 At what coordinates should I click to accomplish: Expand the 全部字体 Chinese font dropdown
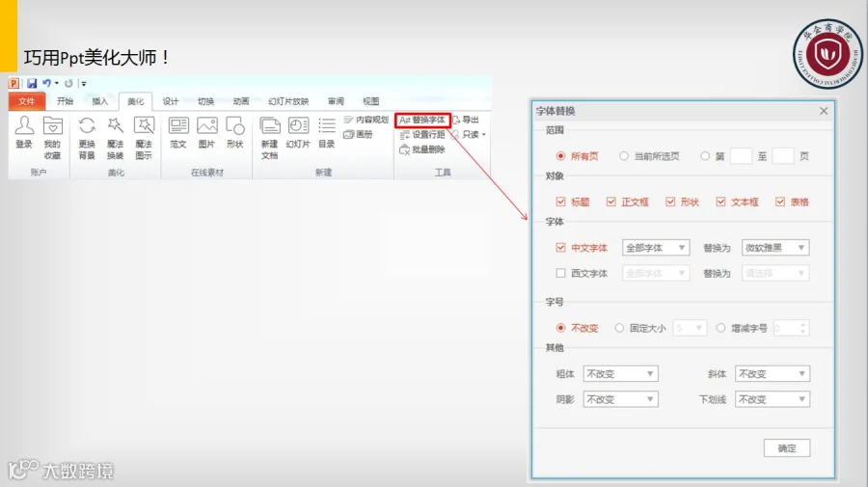click(656, 248)
